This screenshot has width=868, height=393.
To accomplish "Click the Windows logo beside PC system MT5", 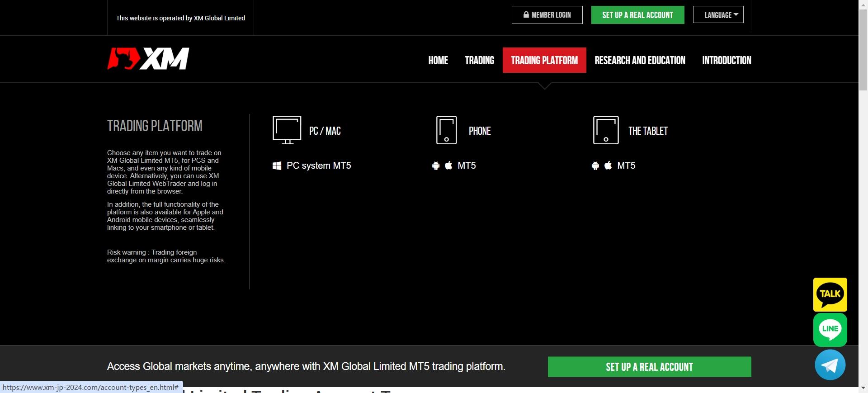I will 277,166.
